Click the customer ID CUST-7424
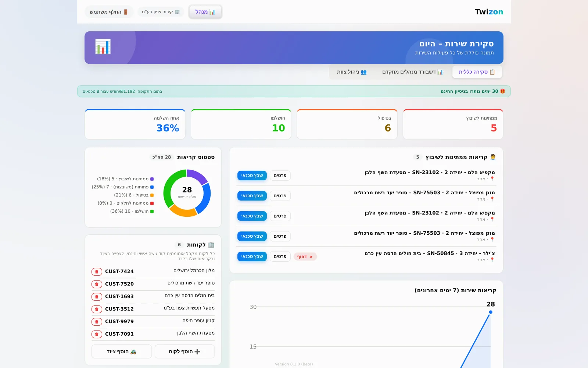Screen dimensions: 588x368 [119, 272]
